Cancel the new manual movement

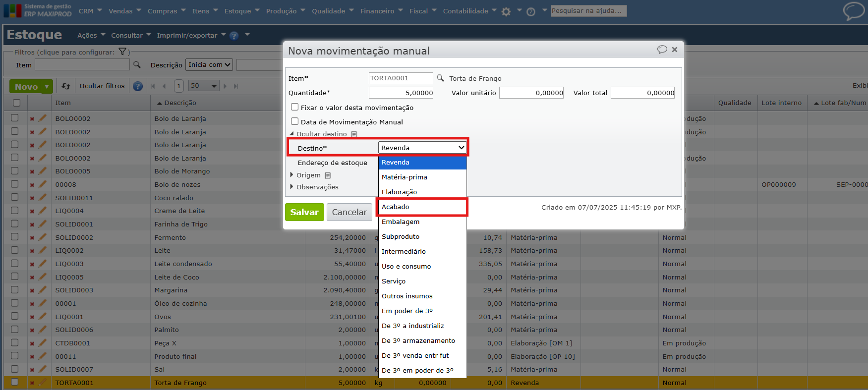[x=349, y=212]
